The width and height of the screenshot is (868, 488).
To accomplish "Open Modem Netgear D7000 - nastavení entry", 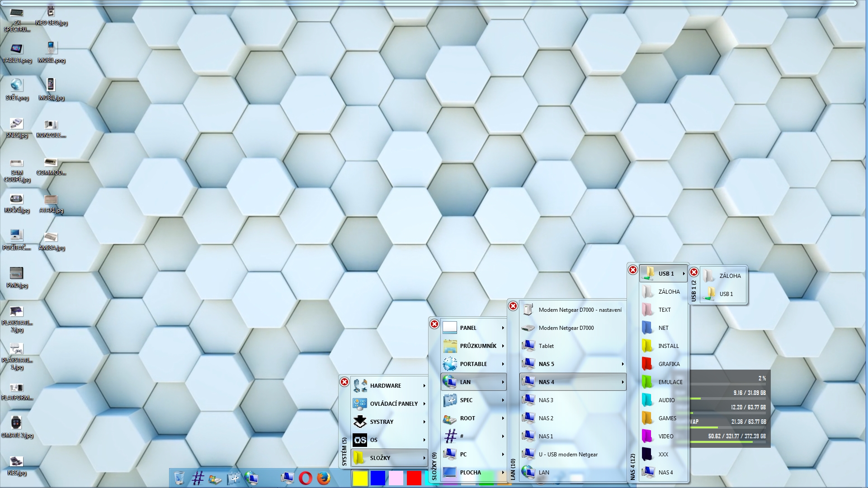I will click(x=573, y=310).
